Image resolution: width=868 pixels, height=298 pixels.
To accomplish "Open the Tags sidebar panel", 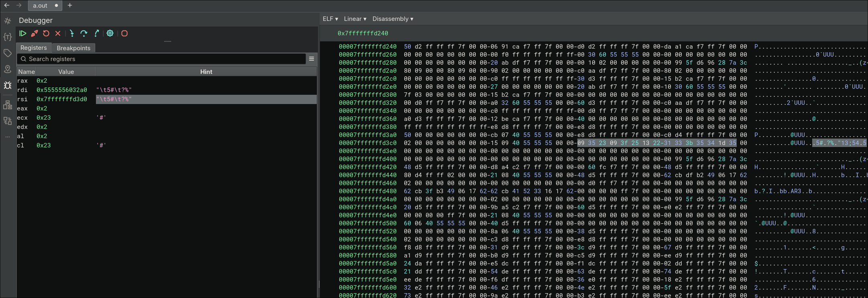I will 7,53.
